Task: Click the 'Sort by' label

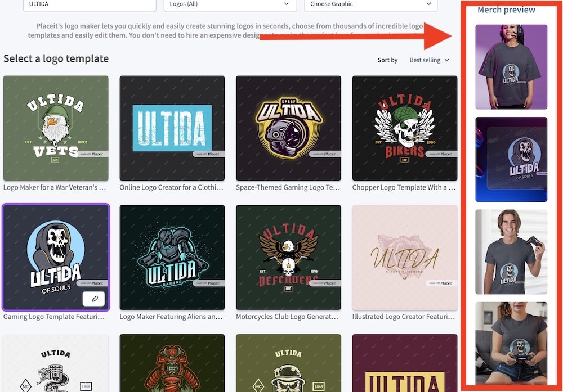Action: pyautogui.click(x=387, y=60)
